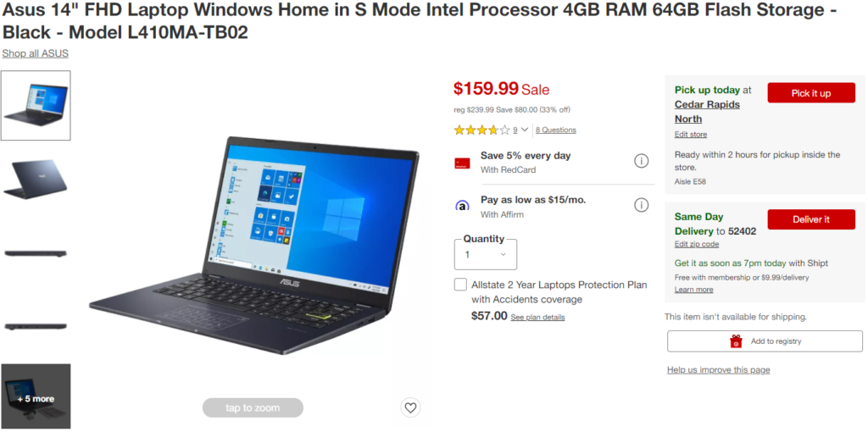Select the laptop back lid thumbnail
Screen dimensions: 868x432
pyautogui.click(x=36, y=180)
